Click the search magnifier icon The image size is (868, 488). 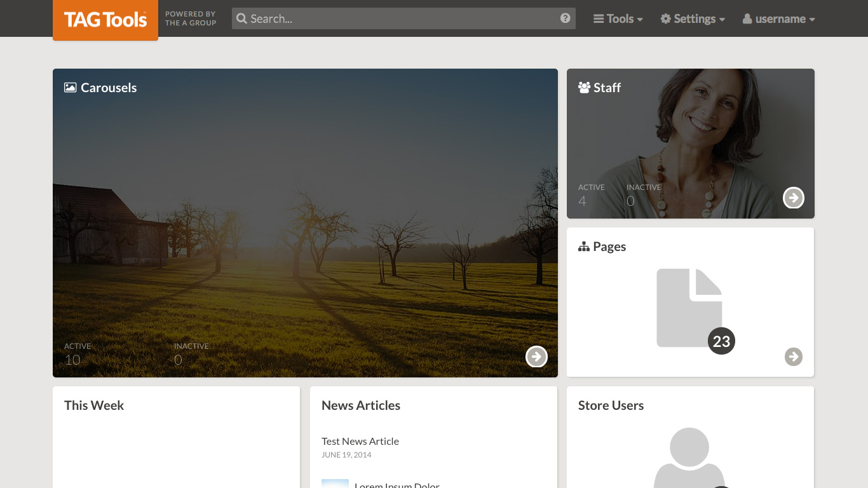coord(241,18)
